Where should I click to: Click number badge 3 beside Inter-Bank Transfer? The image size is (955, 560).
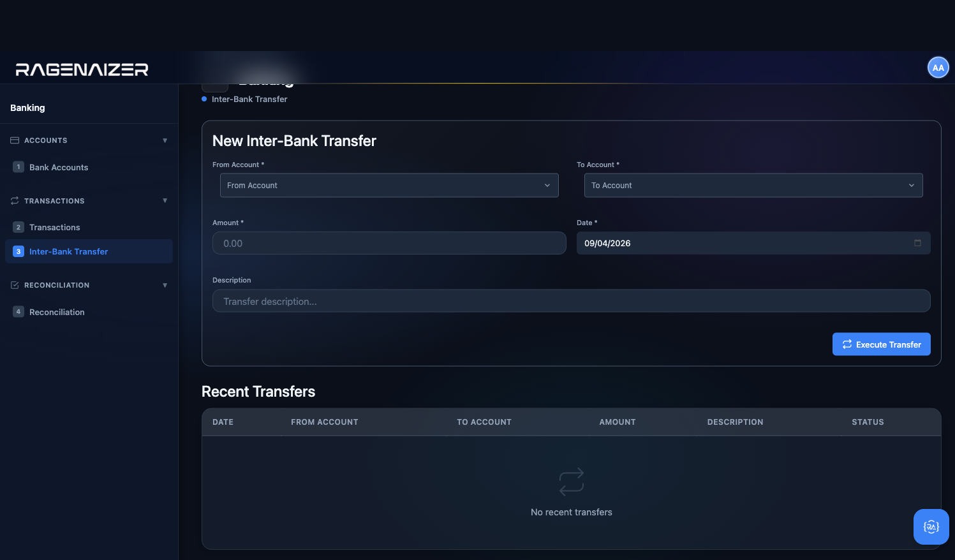[x=19, y=251]
